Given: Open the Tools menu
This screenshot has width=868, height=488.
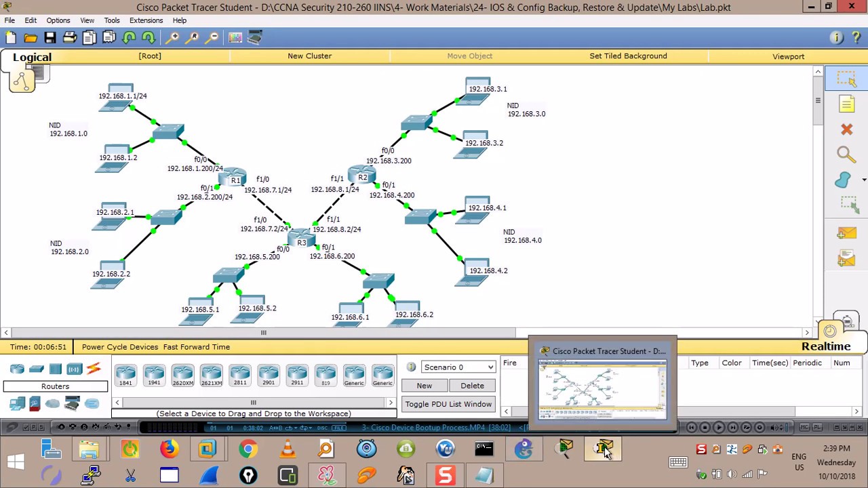Looking at the screenshot, I should tap(112, 20).
